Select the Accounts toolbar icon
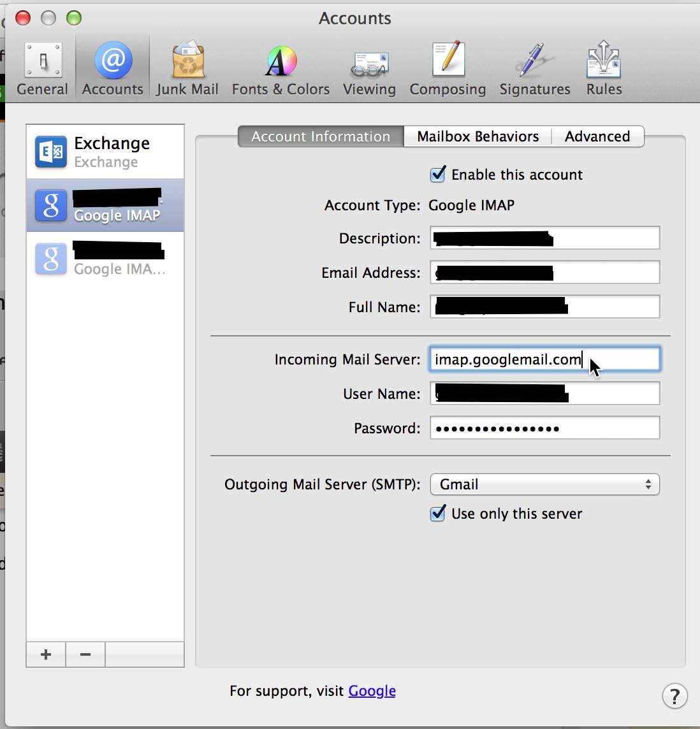Viewport: 700px width, 729px height. coord(112,66)
